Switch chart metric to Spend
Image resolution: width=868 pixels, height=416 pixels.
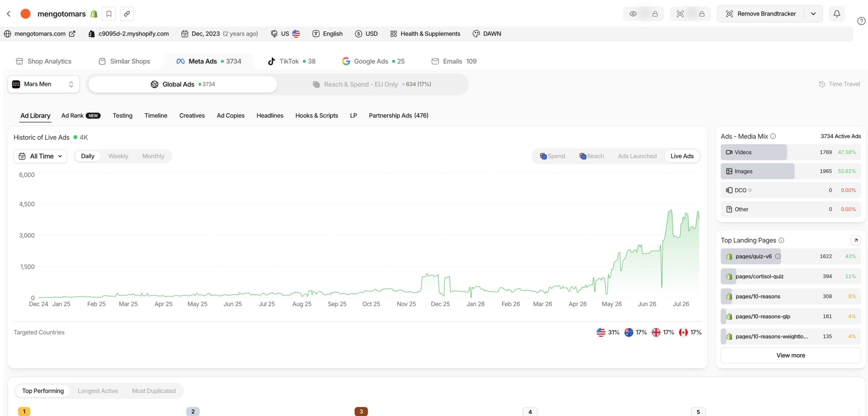click(553, 156)
